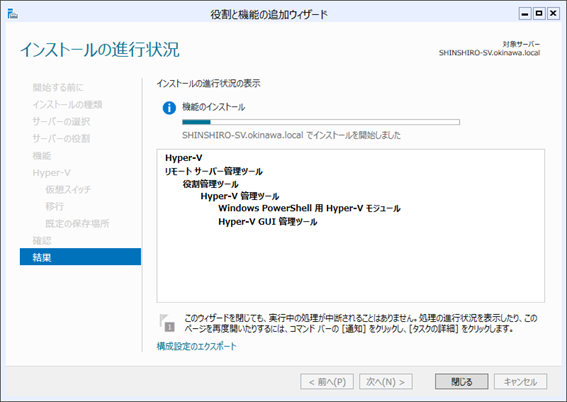The image size is (567, 402).
Task: Select the サーバーの役割 step in sidebar
Action: click(x=61, y=138)
